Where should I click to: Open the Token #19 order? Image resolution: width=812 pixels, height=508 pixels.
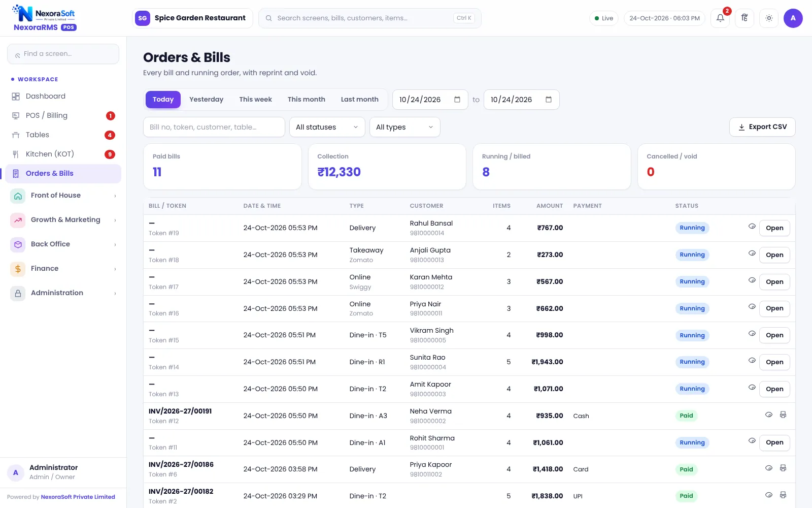[774, 228]
